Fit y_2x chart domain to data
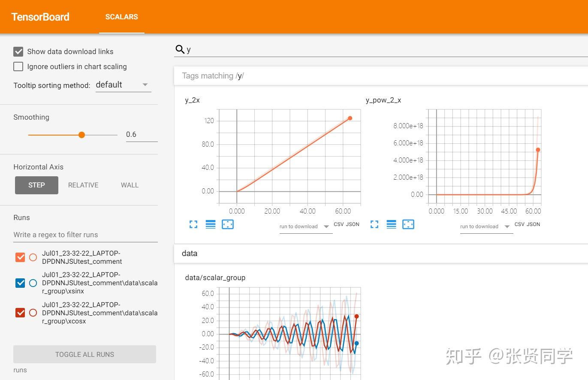 click(227, 224)
